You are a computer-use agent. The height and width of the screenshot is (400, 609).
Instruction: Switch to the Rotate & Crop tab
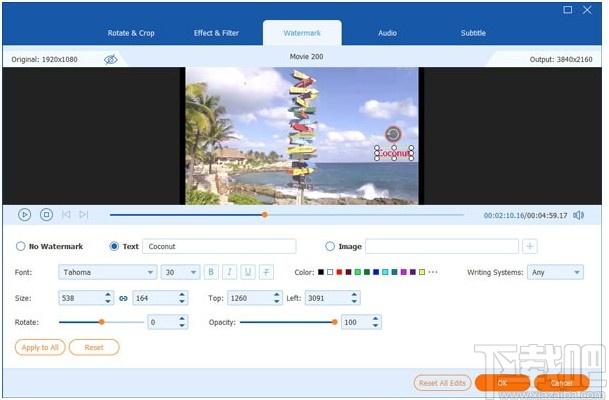131,33
